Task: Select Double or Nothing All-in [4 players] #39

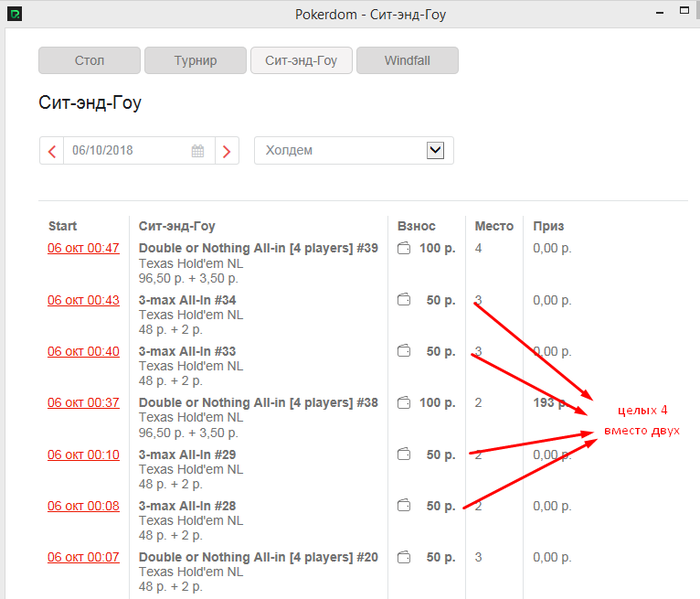Action: tap(258, 248)
